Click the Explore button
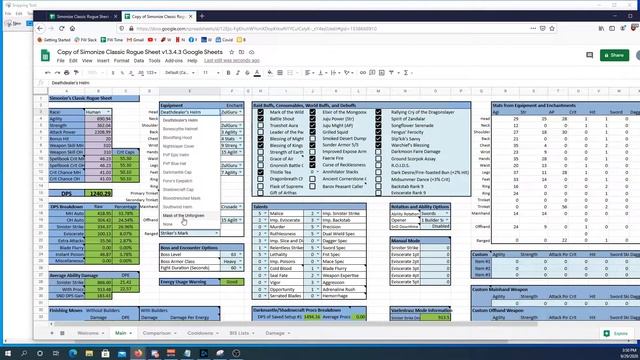Screen dimensions: 640x360 pyautogui.click(x=616, y=333)
